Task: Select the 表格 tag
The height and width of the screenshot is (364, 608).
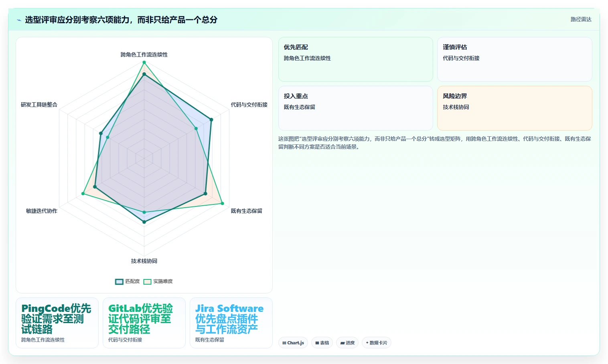Action: (x=322, y=343)
